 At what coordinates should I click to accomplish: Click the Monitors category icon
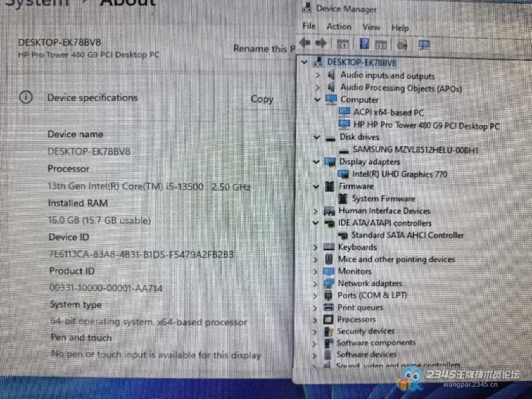click(328, 271)
